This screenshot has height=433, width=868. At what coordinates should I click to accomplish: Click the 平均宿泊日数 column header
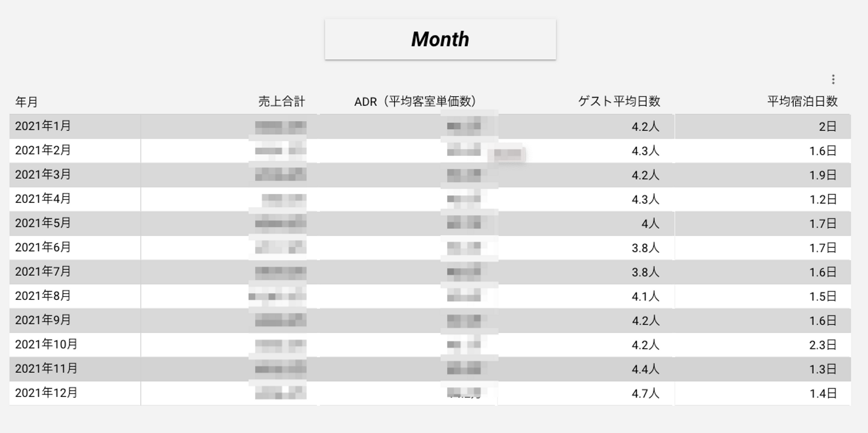[802, 102]
